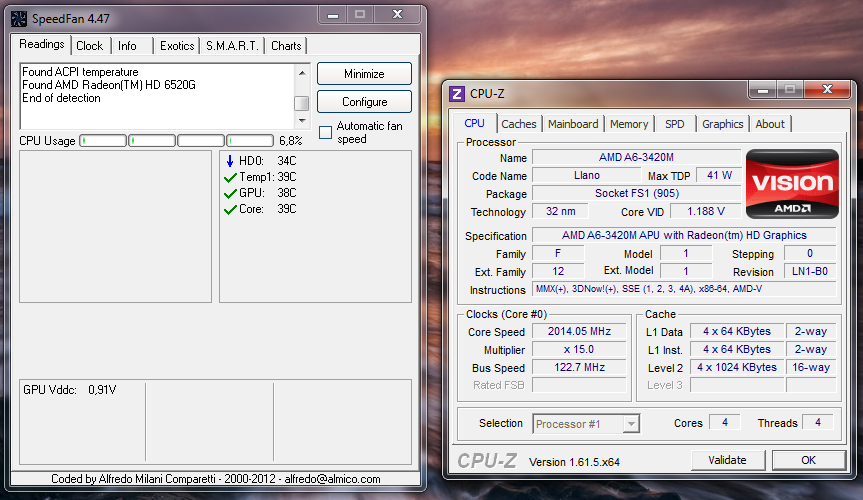Image resolution: width=863 pixels, height=500 pixels.
Task: Click the Core VID value 1.188 V
Action: [706, 211]
